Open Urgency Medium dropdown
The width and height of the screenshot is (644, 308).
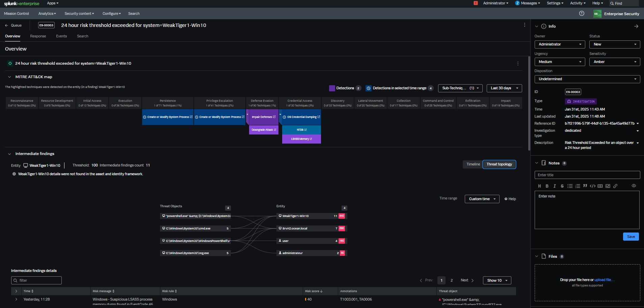point(560,62)
